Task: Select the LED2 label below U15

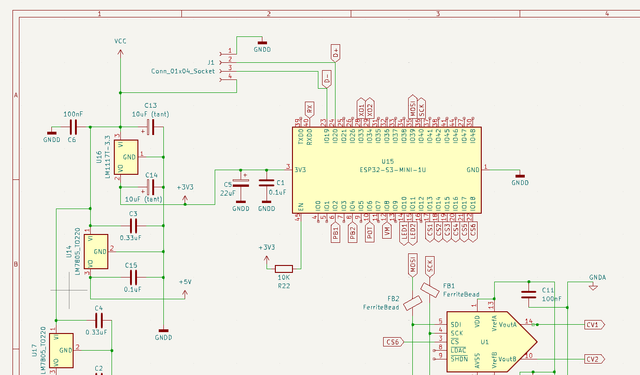Action: click(413, 233)
